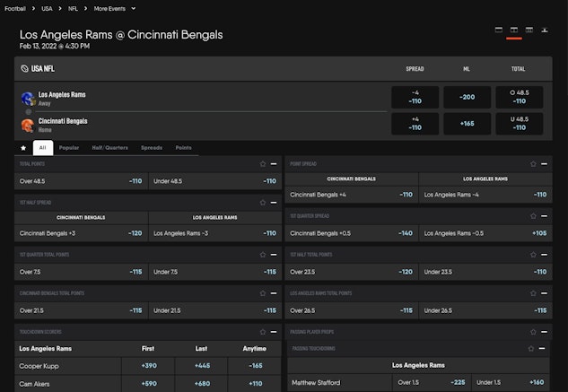Favorite the Total Points market star
This screenshot has width=568, height=392.
(x=263, y=164)
